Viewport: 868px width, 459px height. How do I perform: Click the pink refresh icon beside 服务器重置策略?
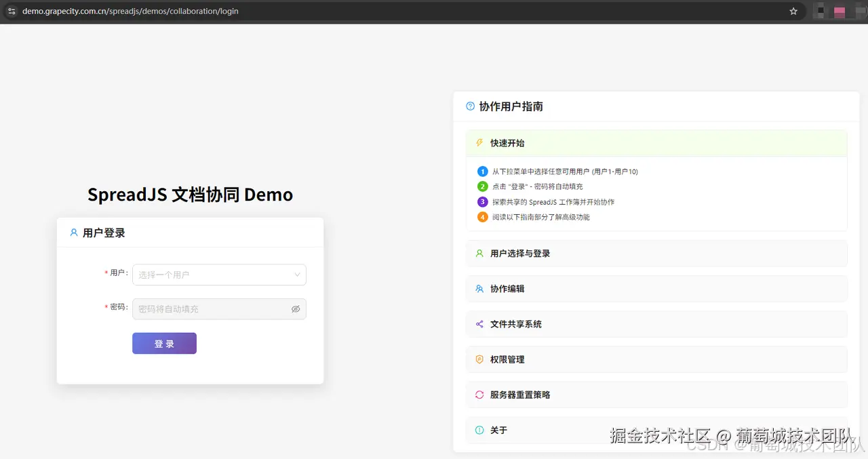480,394
